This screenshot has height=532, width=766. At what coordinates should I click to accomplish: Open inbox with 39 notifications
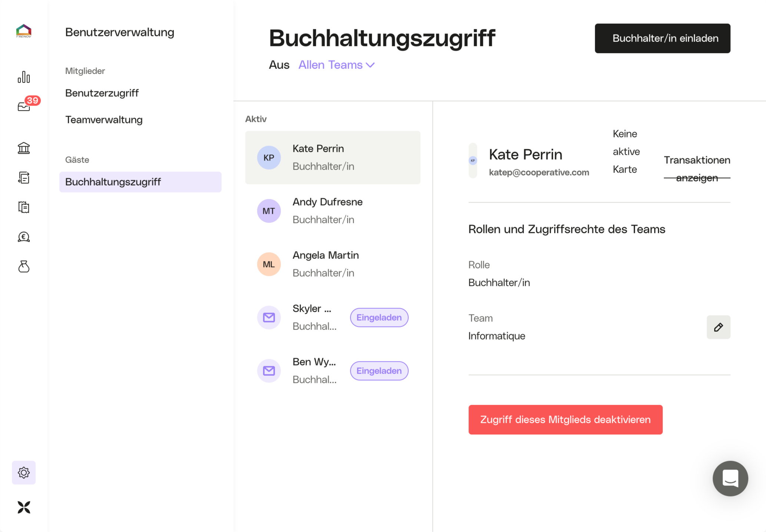24,107
